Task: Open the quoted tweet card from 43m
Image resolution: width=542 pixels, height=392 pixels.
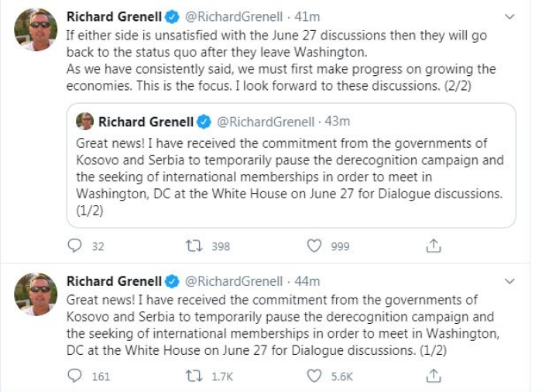Action: point(291,165)
